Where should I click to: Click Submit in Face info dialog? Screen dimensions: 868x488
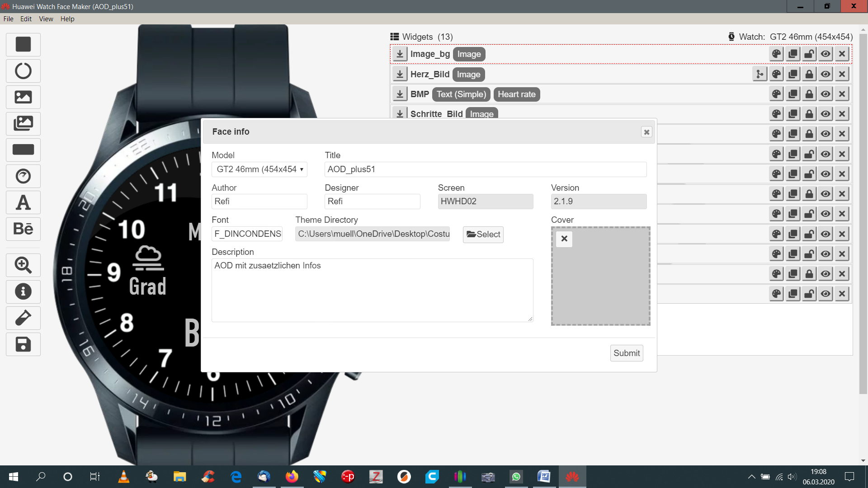626,353
